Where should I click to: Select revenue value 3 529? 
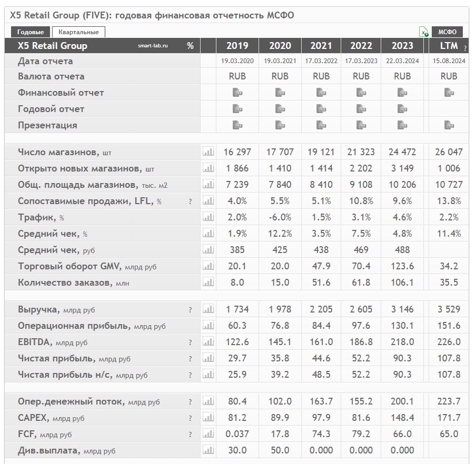coord(449,309)
